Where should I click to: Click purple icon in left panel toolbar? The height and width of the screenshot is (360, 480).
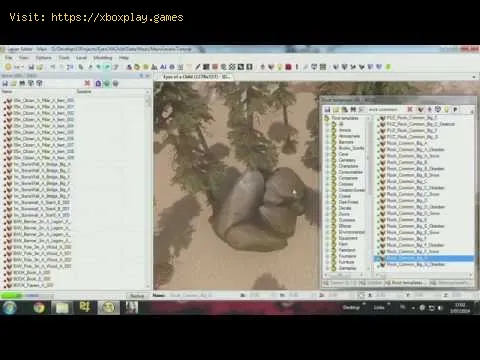[98, 83]
